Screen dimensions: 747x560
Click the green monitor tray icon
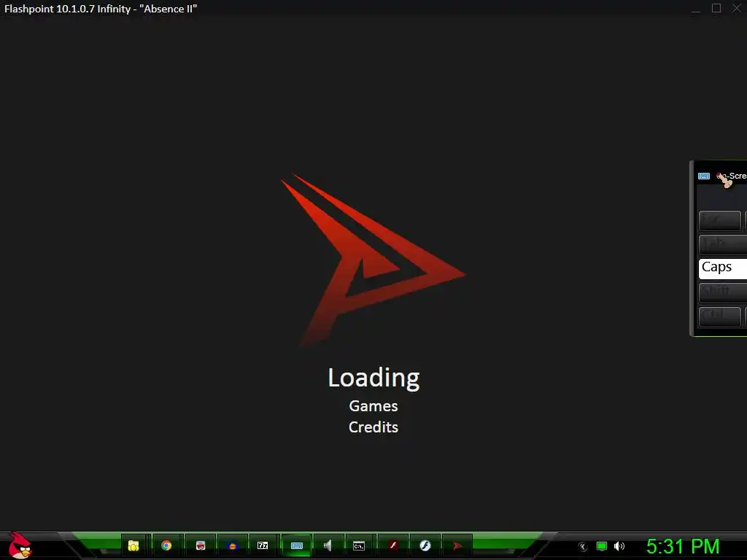[x=602, y=546]
